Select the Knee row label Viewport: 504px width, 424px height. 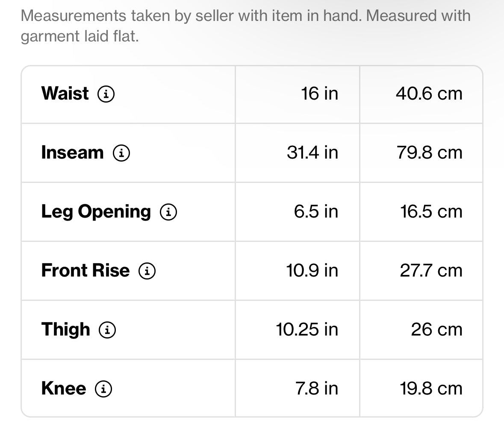click(63, 389)
